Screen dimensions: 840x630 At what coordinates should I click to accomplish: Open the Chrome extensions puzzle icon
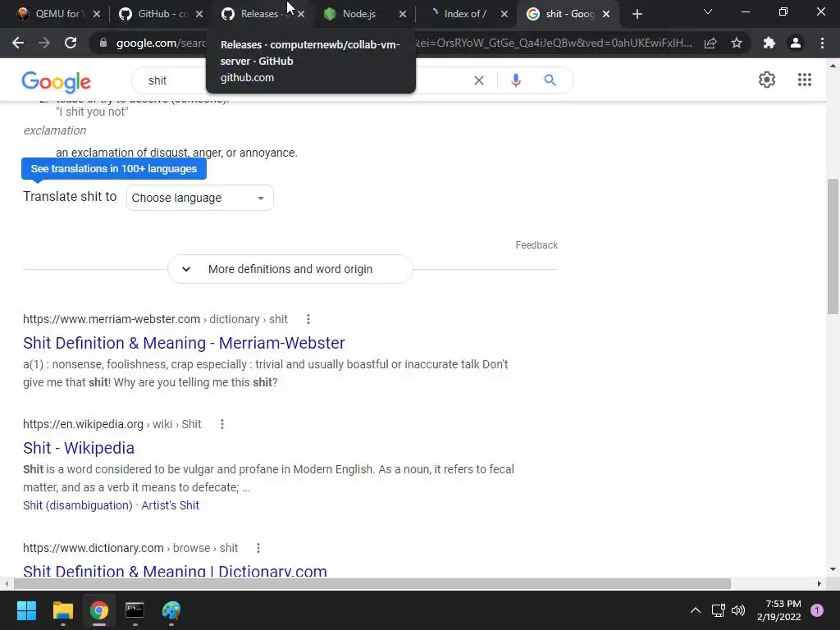[769, 43]
